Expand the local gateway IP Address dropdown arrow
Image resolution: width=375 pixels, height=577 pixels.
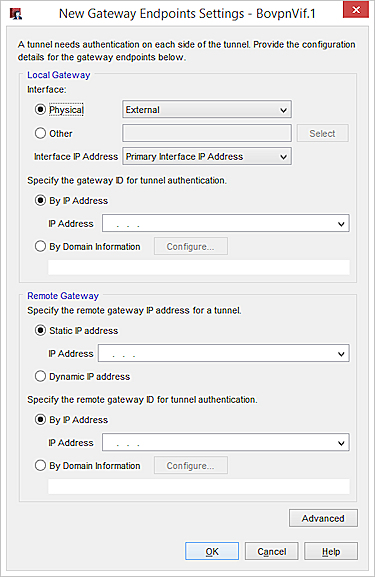click(x=341, y=224)
